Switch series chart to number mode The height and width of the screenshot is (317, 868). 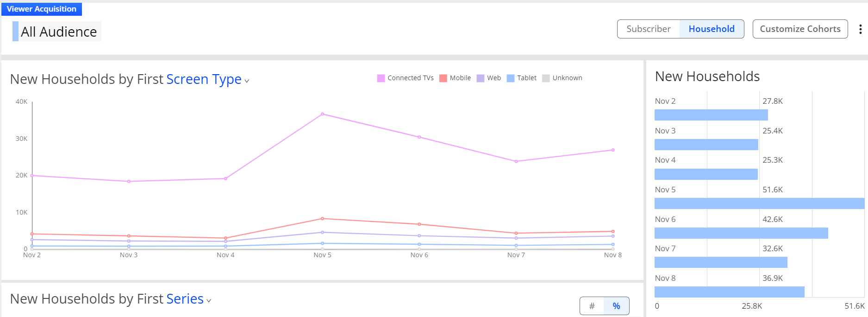tap(592, 306)
